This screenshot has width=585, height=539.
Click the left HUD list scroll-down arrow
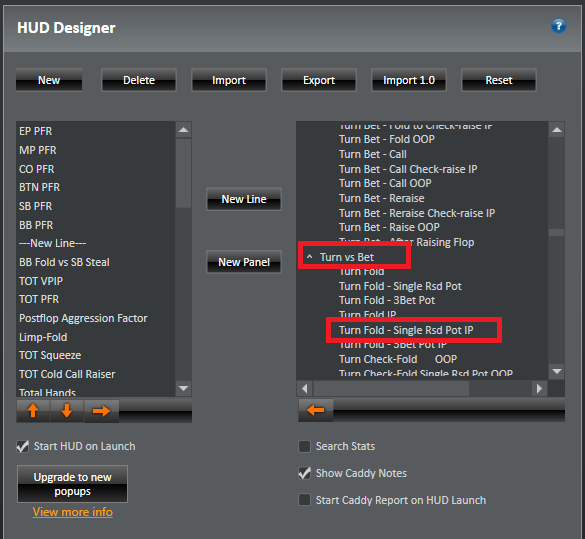coord(183,388)
